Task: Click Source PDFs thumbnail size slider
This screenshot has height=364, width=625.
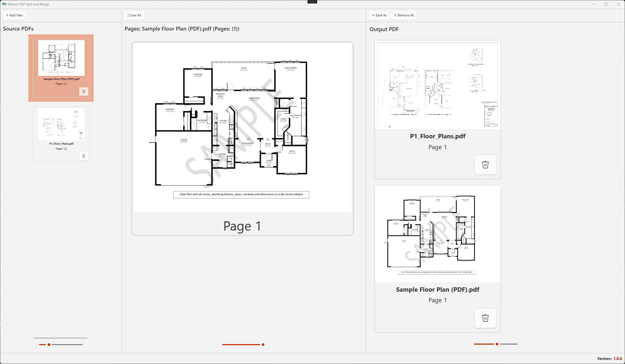Action: (49, 345)
